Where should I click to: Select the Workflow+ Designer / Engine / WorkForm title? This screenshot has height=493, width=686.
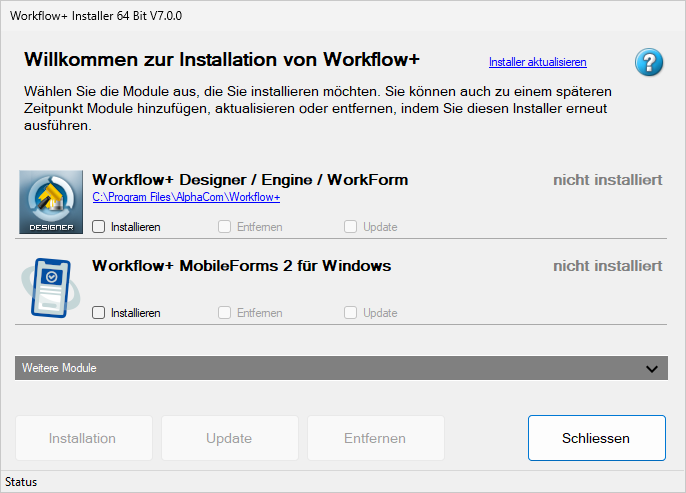pos(250,180)
